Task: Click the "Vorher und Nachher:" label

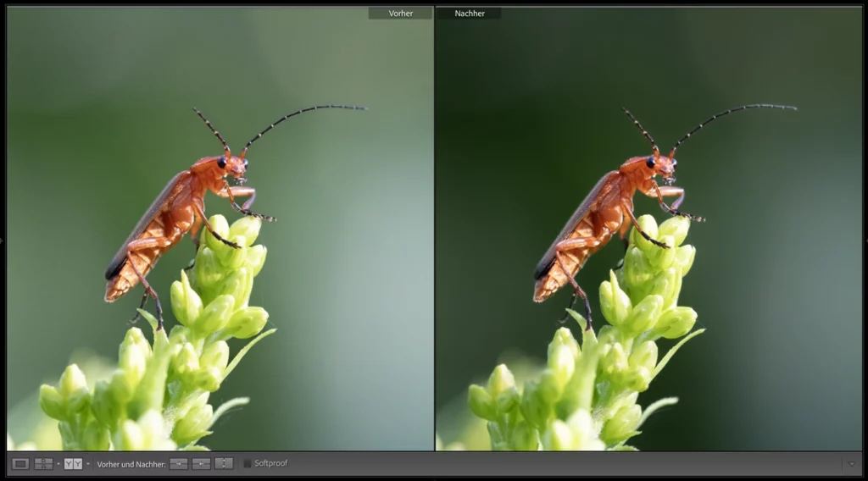Action: (131, 464)
